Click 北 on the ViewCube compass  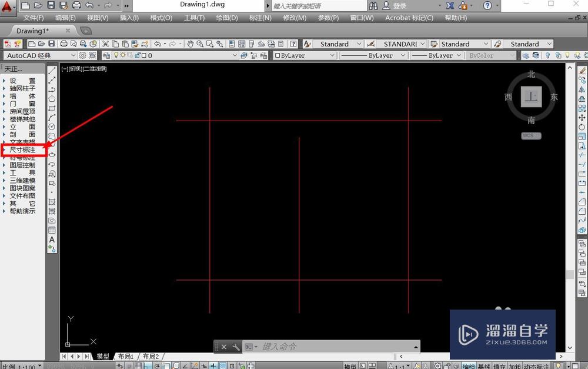pos(531,74)
